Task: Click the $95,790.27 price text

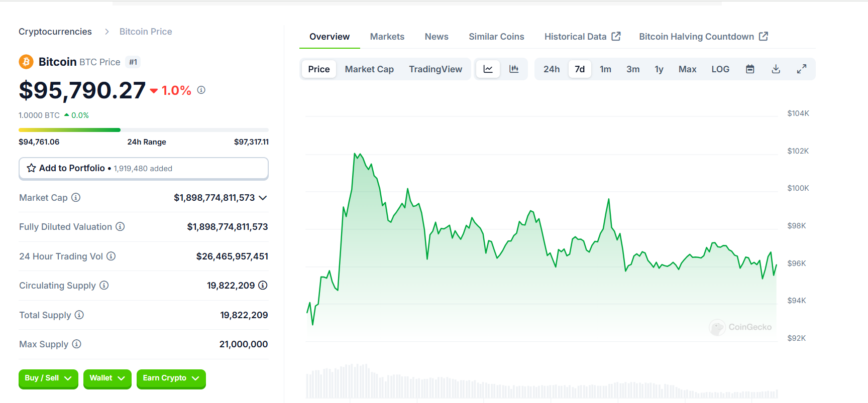Action: click(x=82, y=90)
